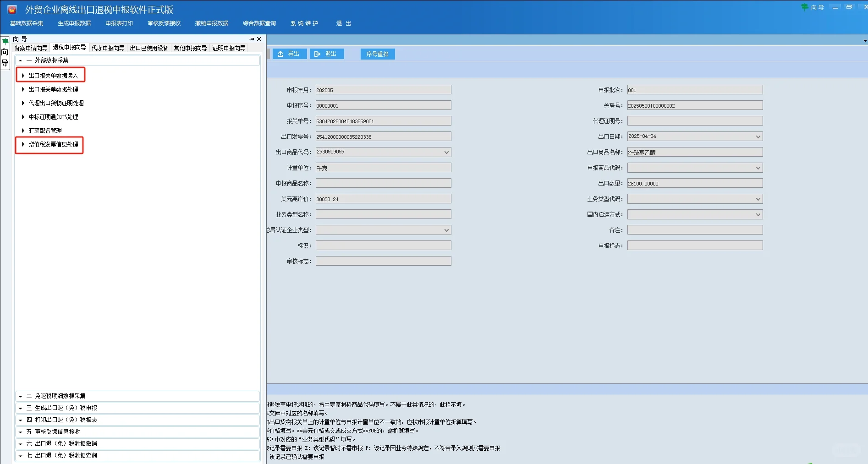Screen dimensions: 868x464
Task: Click the 申报商品名称 field
Action: [383, 183]
